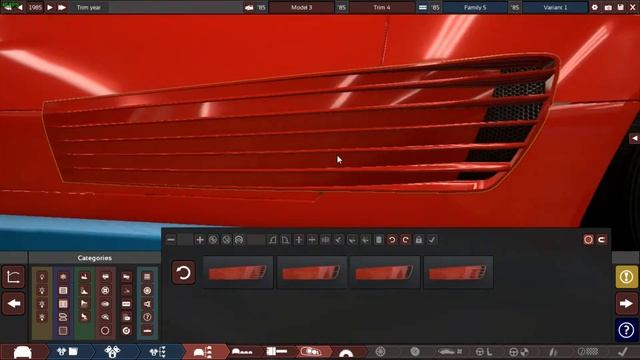This screenshot has height=360, width=640.
Task: Click the padlock lock fixture icon
Action: coord(418,240)
